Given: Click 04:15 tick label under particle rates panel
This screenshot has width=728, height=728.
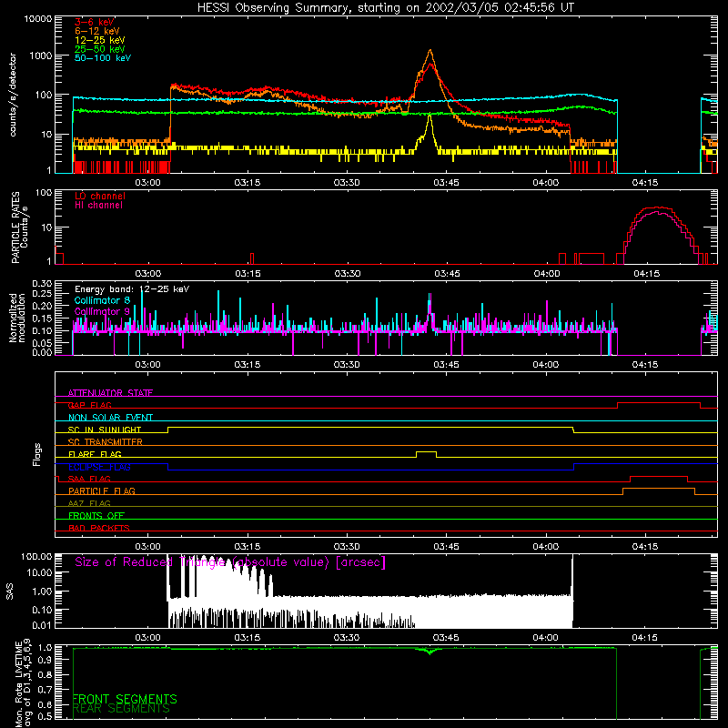Looking at the screenshot, I should (646, 274).
